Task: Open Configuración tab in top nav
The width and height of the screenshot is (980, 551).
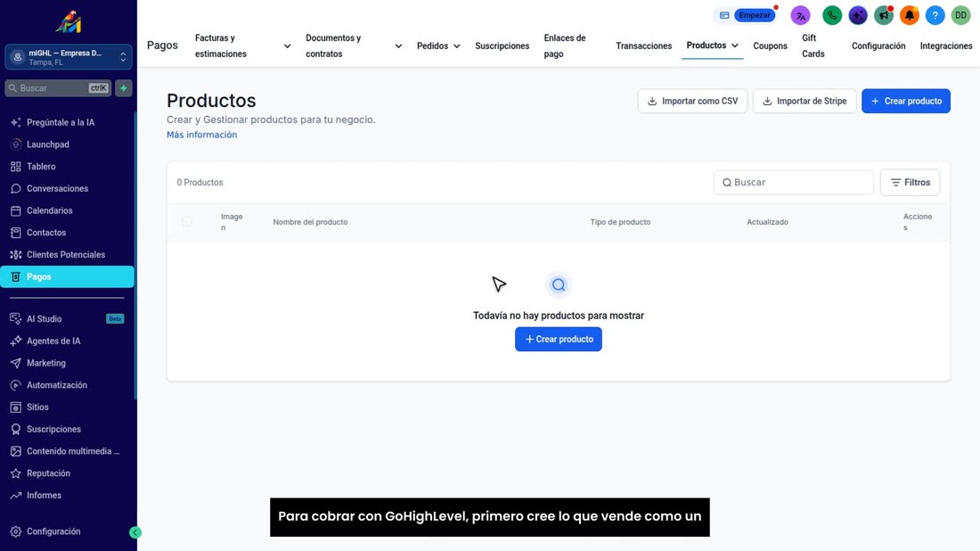Action: [x=878, y=45]
